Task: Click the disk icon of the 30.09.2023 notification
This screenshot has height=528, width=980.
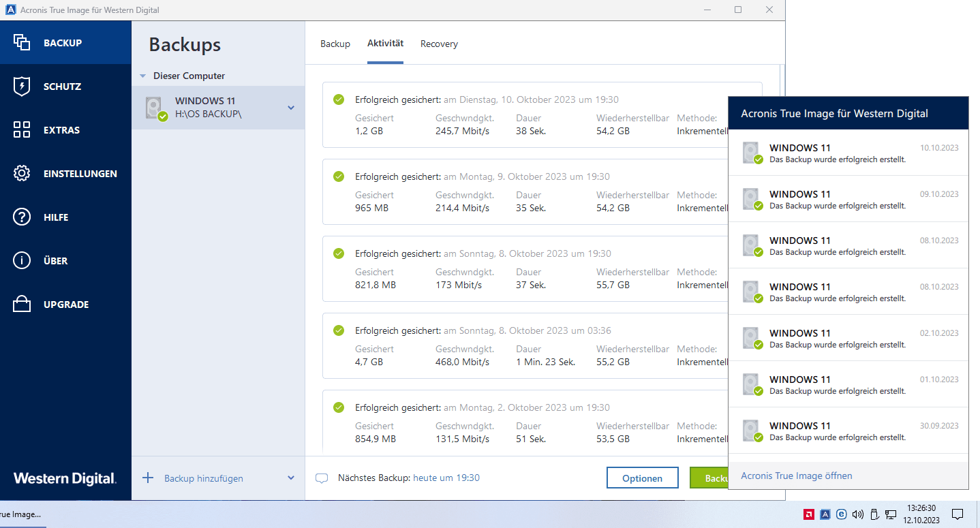Action: pos(752,431)
